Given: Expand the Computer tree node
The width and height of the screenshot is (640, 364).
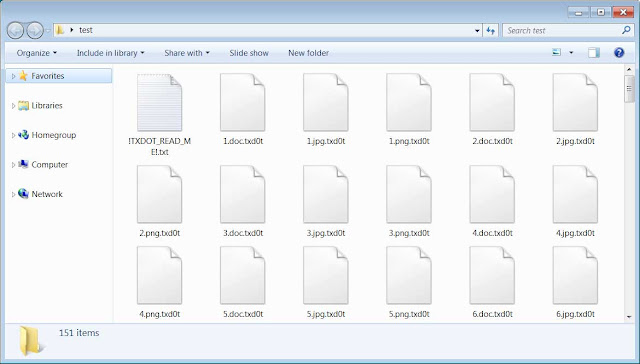Looking at the screenshot, I should pyautogui.click(x=13, y=165).
